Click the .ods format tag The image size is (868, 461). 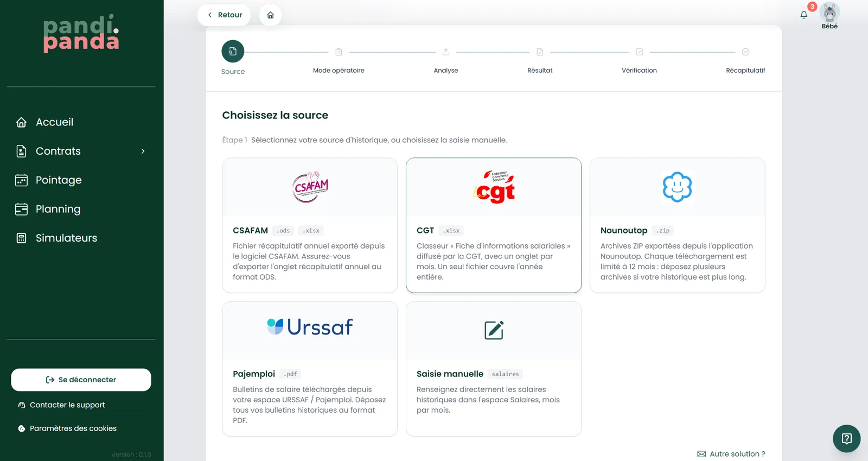pyautogui.click(x=283, y=231)
